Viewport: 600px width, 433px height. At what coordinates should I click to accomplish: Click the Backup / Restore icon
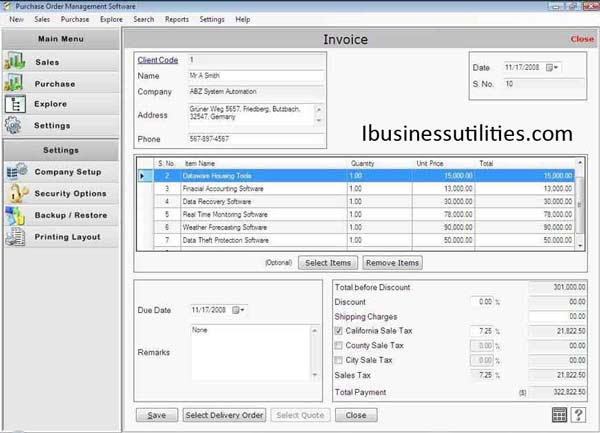coord(15,215)
